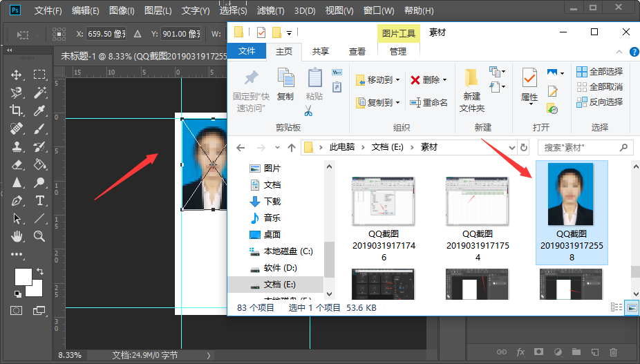The height and width of the screenshot is (364, 640).
Task: Activate the Eraser tool
Action: [17, 164]
